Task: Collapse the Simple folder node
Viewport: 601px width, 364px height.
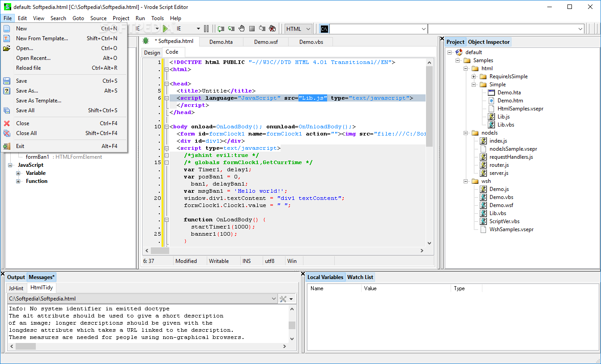Action: [x=473, y=85]
